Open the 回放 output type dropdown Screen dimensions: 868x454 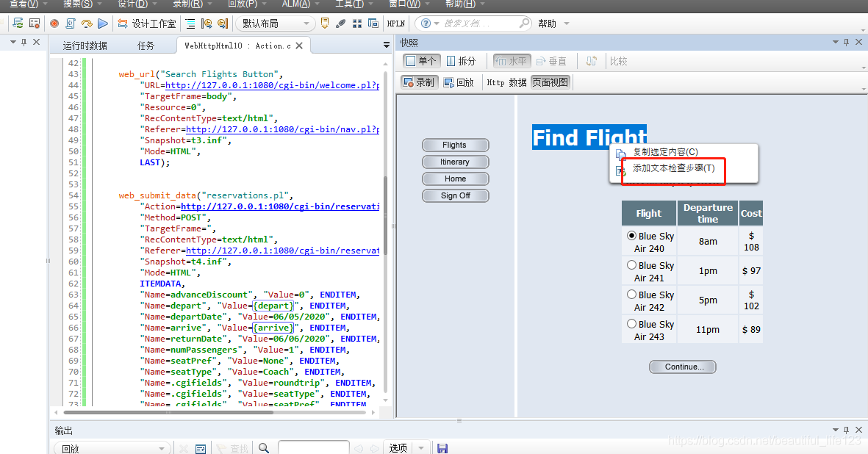point(112,448)
